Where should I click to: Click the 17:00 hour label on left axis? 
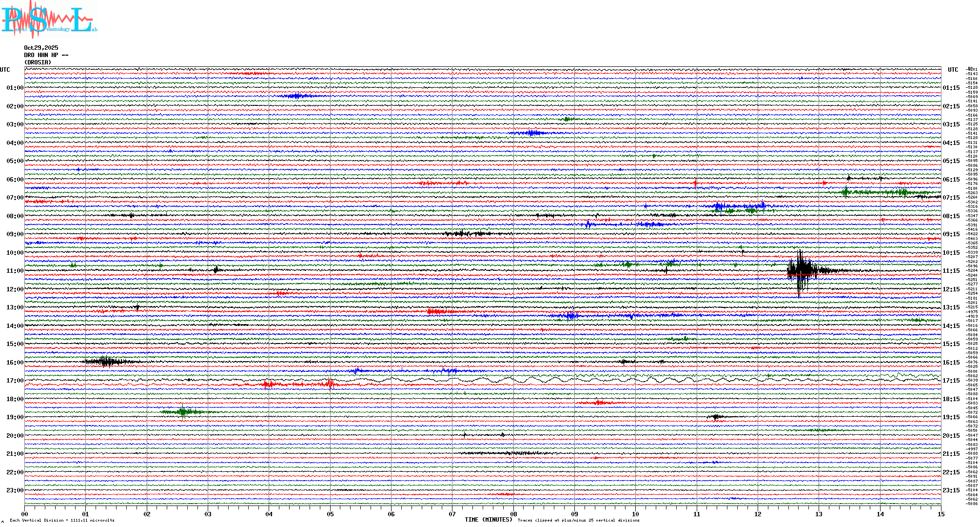coord(15,381)
